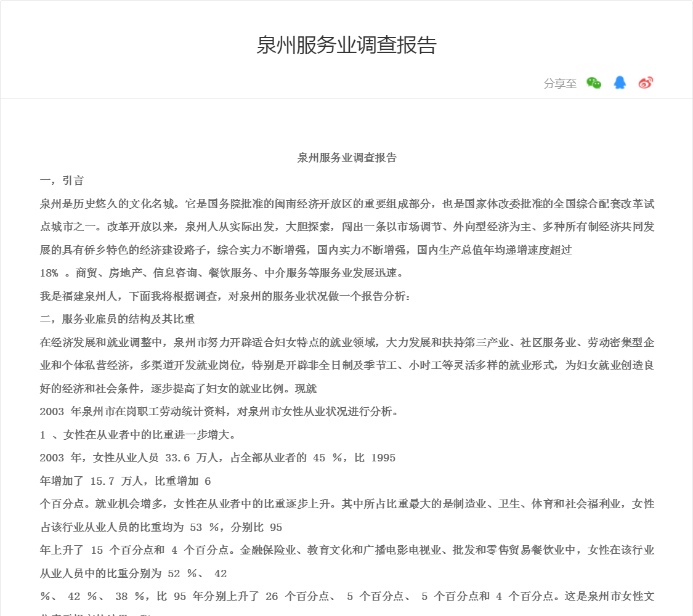
Task: Click the line starting 2003 年泉州市在岗职工
Action: pyautogui.click(x=220, y=411)
